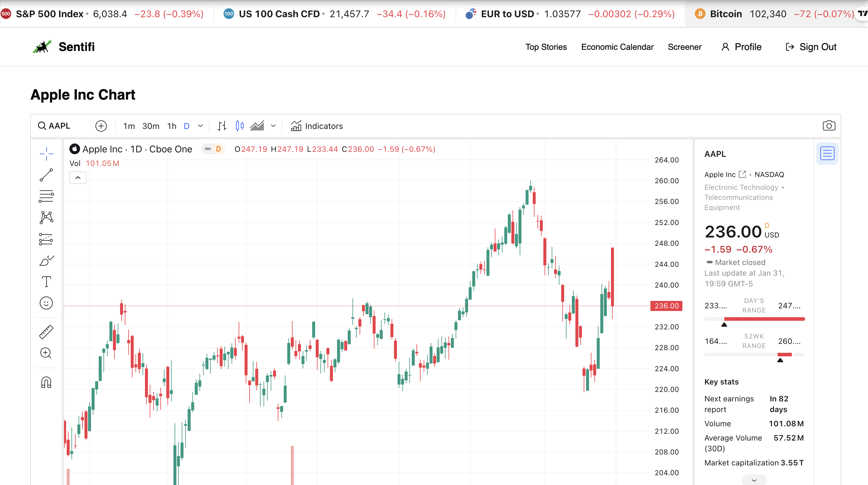Viewport: 868px width, 485px height.
Task: Open the Fibonacci retracement tool
Action: [x=46, y=196]
